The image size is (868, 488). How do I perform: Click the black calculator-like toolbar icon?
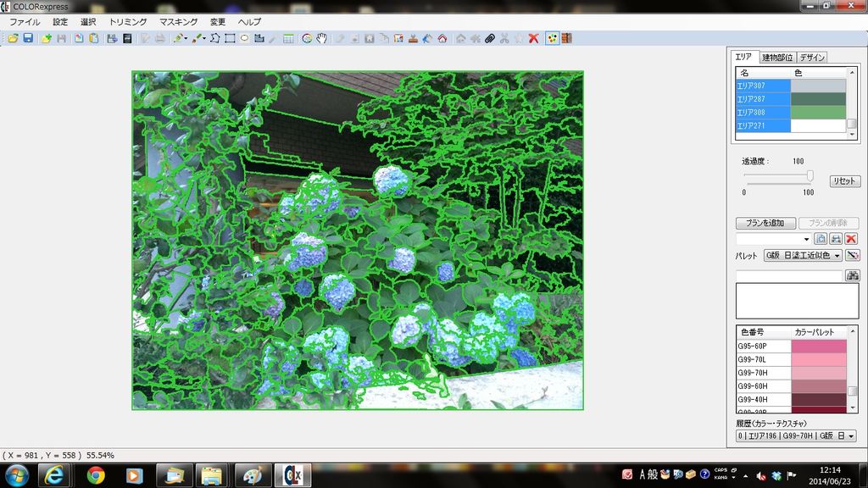127,38
